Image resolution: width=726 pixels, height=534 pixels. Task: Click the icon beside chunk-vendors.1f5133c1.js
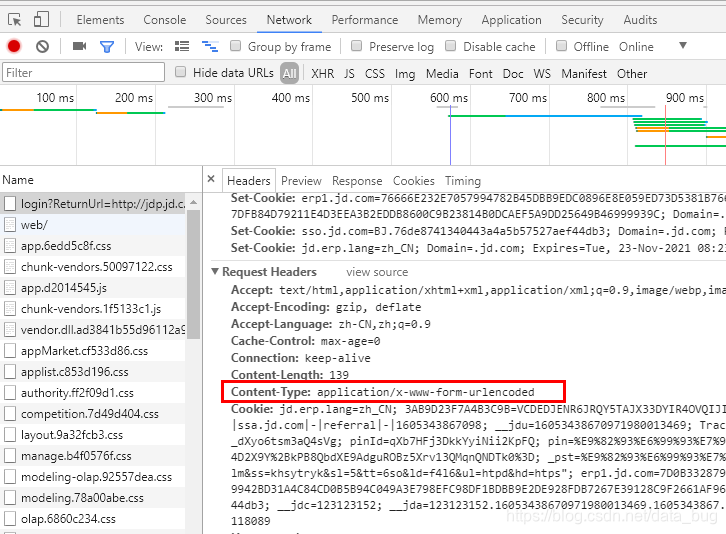[10, 308]
